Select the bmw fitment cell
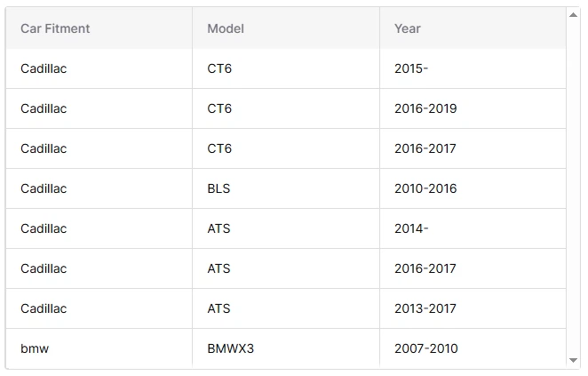Screen dimensions: 588x376 tap(35, 348)
